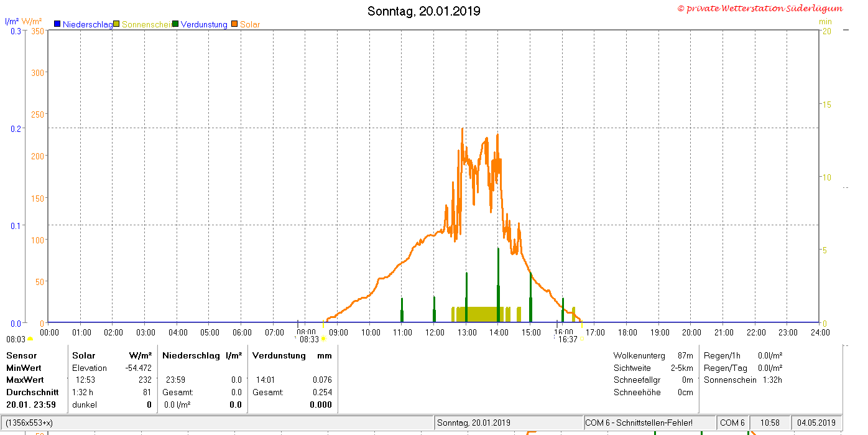The height and width of the screenshot is (435, 868).
Task: Click the Solar column header in table
Action: coord(84,355)
